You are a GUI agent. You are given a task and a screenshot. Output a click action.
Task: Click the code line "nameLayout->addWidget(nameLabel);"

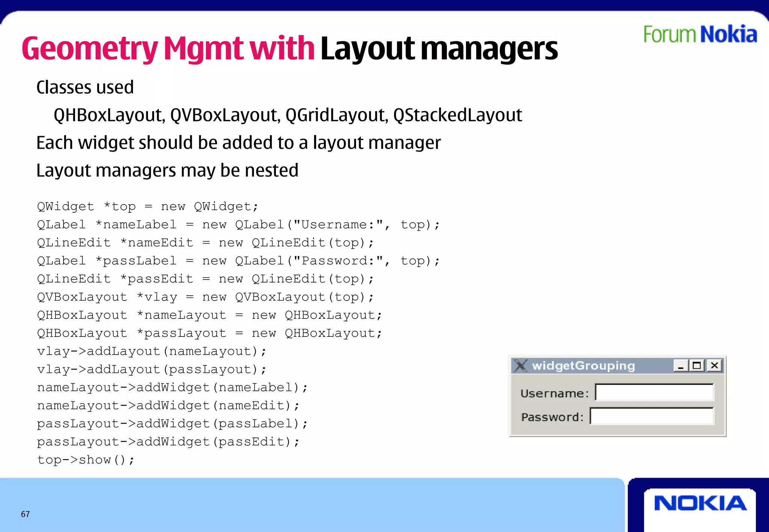[172, 387]
